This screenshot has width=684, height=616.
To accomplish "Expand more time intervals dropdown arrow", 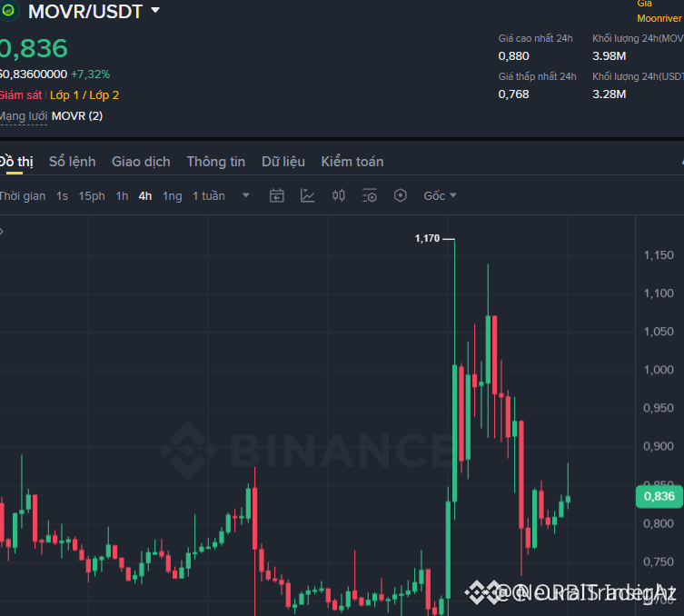I will click(x=246, y=195).
